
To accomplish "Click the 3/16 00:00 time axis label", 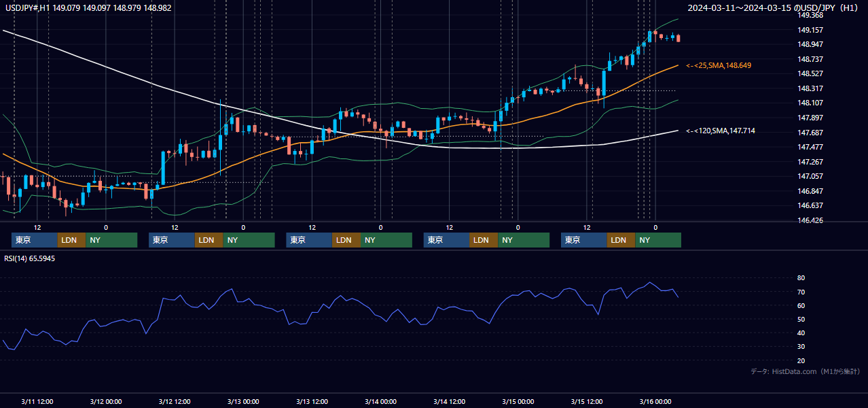I will click(655, 401).
